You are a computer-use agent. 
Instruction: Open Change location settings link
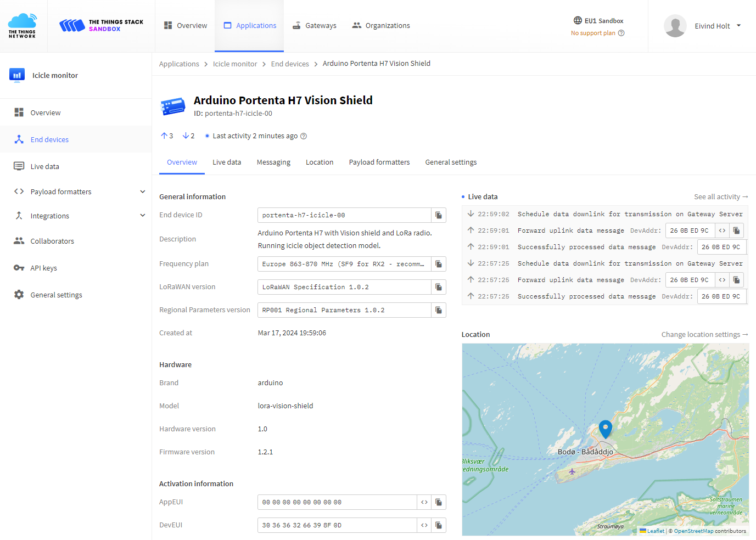click(x=704, y=335)
